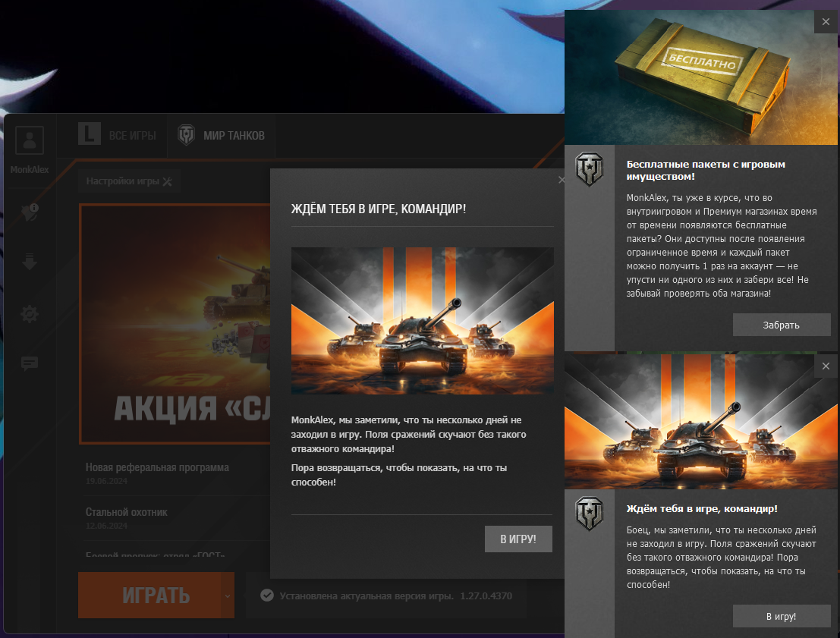Click the АКЦИЯ promo banner image
The image size is (840, 638).
(x=175, y=324)
